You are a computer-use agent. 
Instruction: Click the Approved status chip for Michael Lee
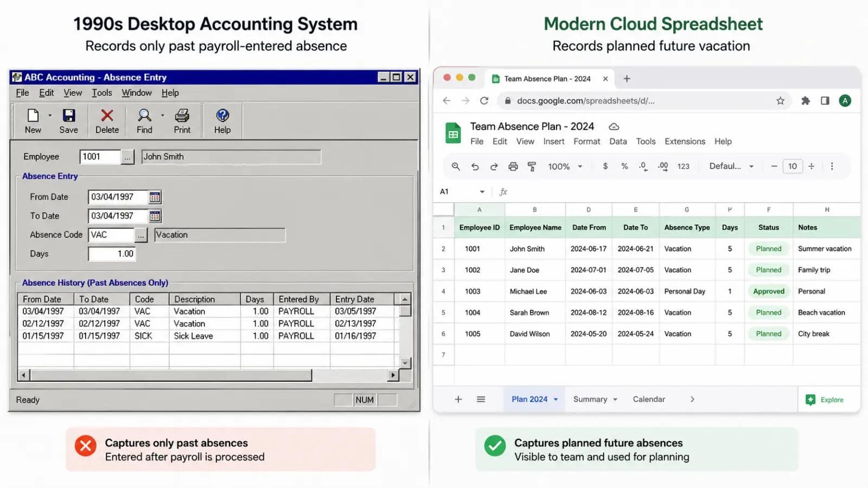pos(769,292)
